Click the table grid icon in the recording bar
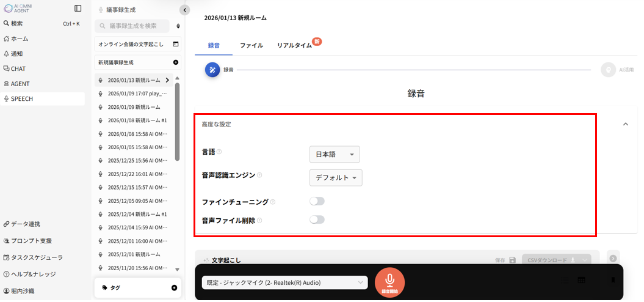This screenshot has height=302, width=644. 581,280
